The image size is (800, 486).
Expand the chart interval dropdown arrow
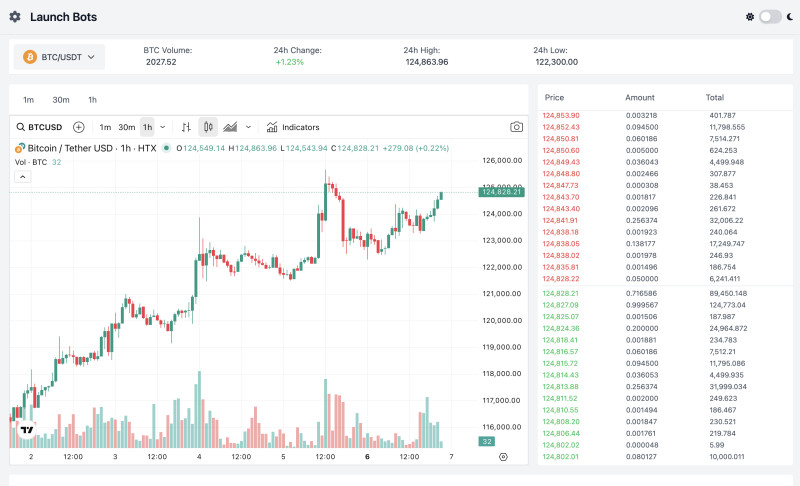coord(163,127)
